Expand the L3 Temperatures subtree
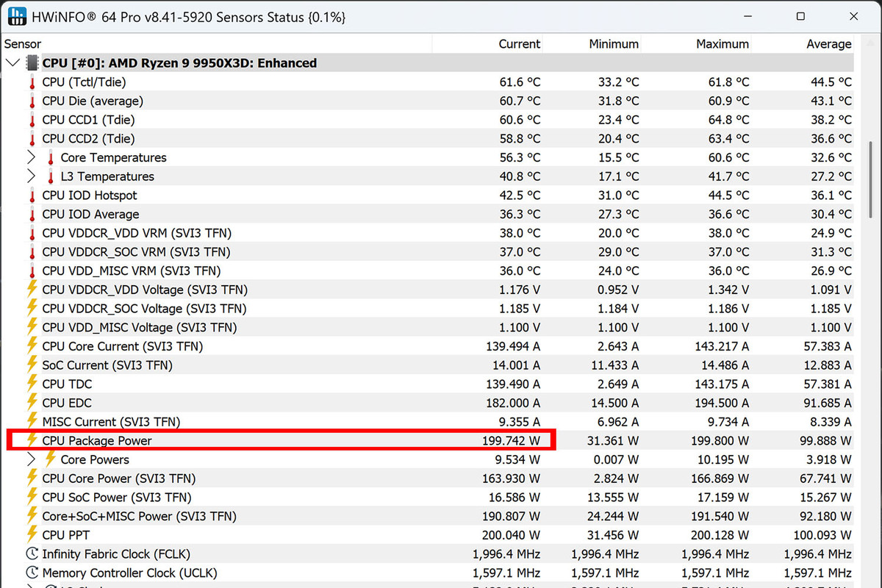The width and height of the screenshot is (882, 588). [31, 177]
